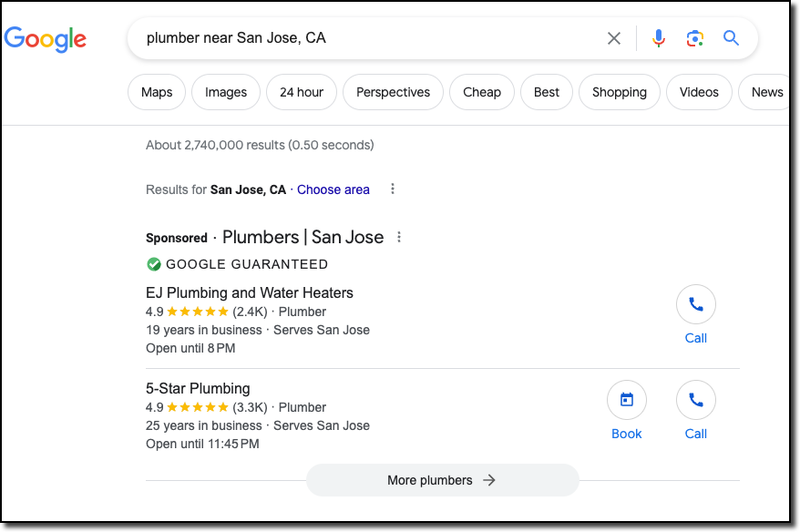This screenshot has height=532, width=800.
Task: Select the News filter chip
Action: (764, 92)
